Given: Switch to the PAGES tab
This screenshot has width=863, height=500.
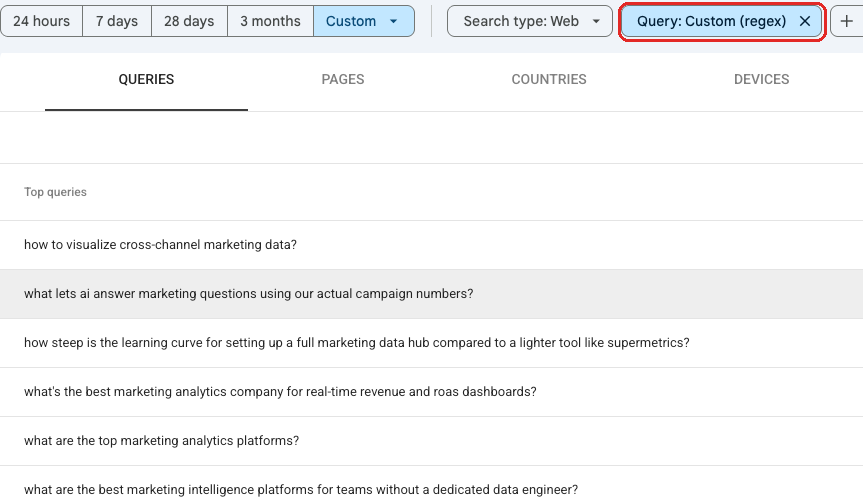Looking at the screenshot, I should (x=343, y=80).
